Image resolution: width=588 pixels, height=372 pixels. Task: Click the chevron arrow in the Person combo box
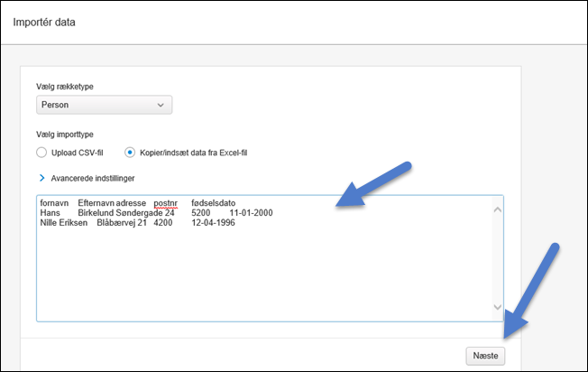tap(161, 105)
